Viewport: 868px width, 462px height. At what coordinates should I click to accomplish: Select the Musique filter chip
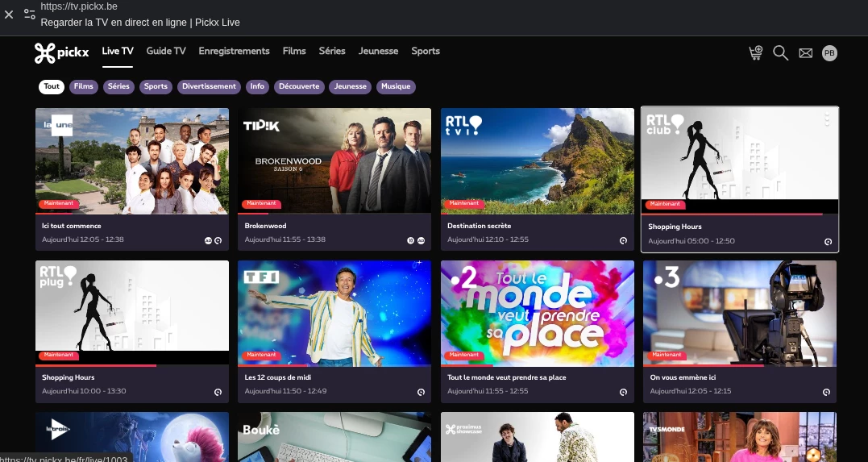tap(396, 86)
